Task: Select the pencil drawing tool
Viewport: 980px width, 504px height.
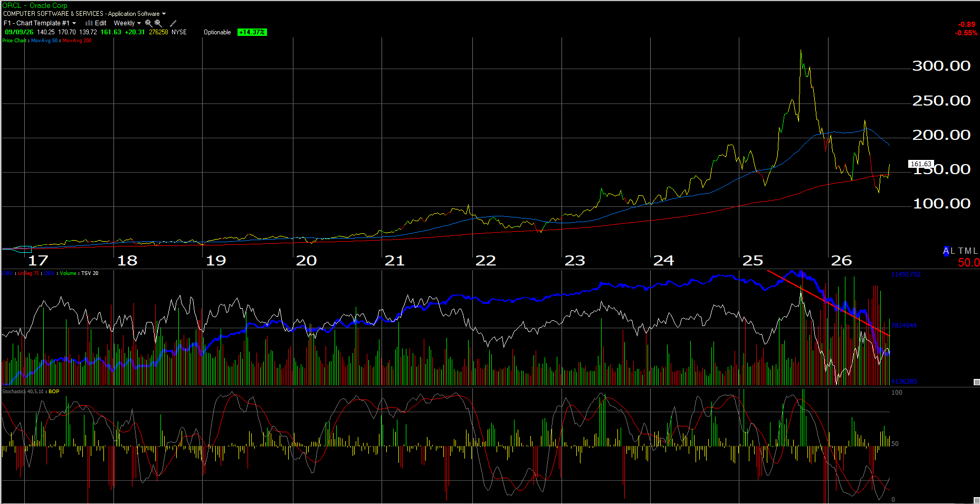Action: (x=173, y=23)
